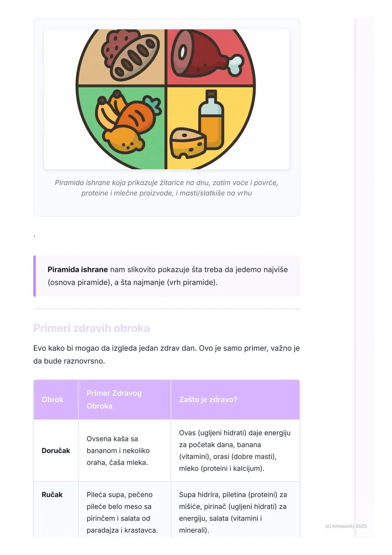Click the "Primeri zdravih obroka" heading

pos(91,328)
